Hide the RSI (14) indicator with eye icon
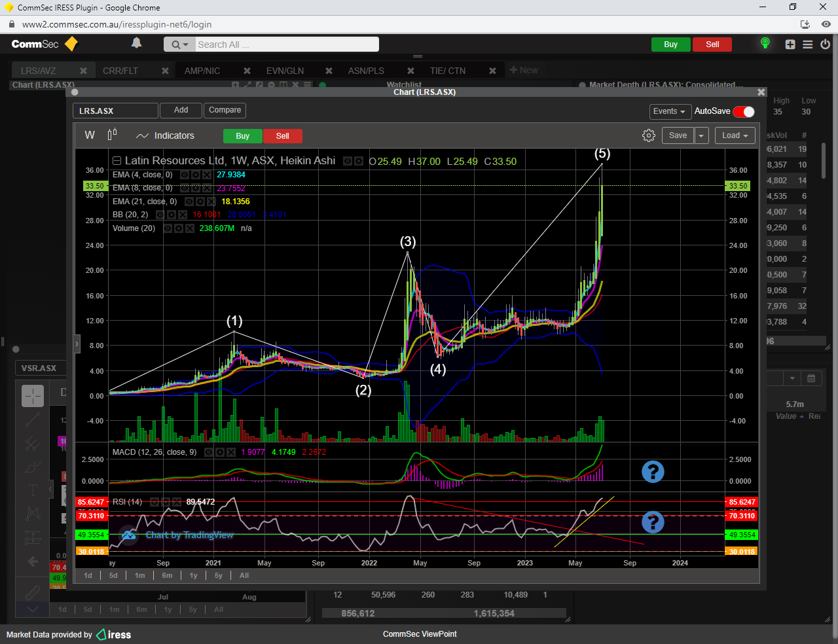 [x=155, y=502]
